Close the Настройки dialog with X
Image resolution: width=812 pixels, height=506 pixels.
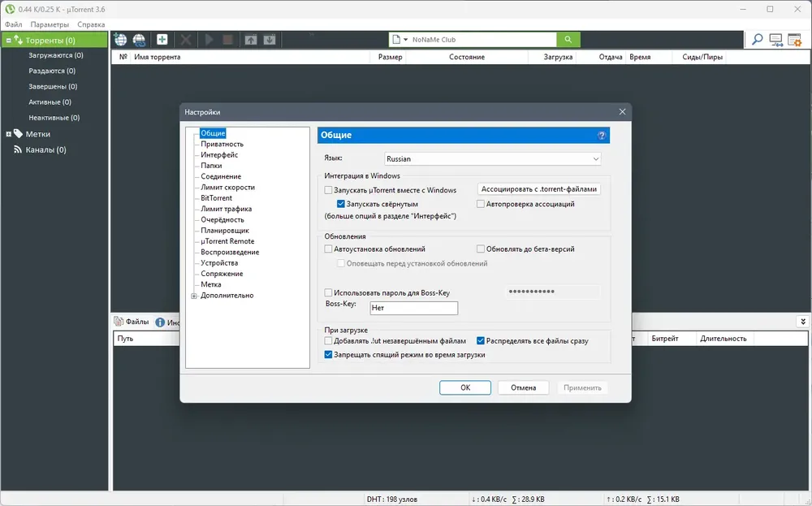click(623, 112)
